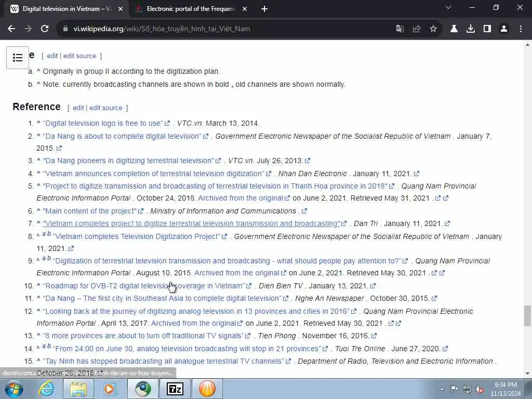Close the Digital television in Vietnam tab
This screenshot has width=532, height=399.
[x=121, y=9]
